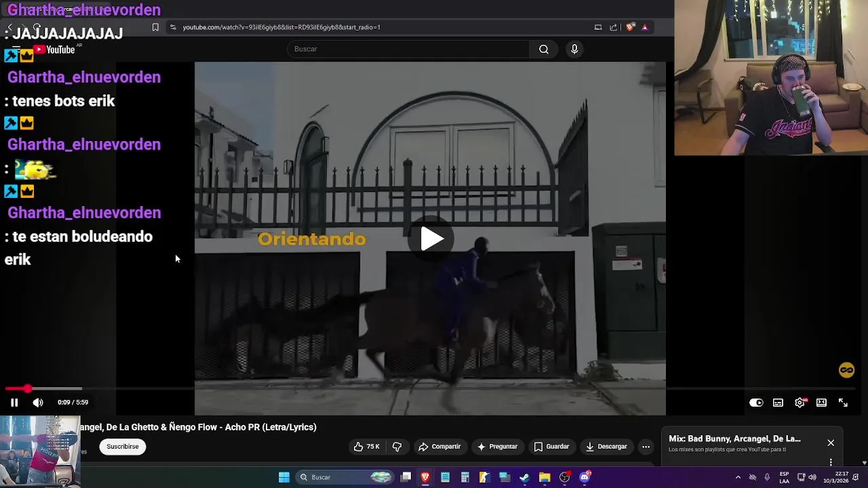868x488 pixels.
Task: Click the webcam overlay of the streamer
Action: click(771, 78)
